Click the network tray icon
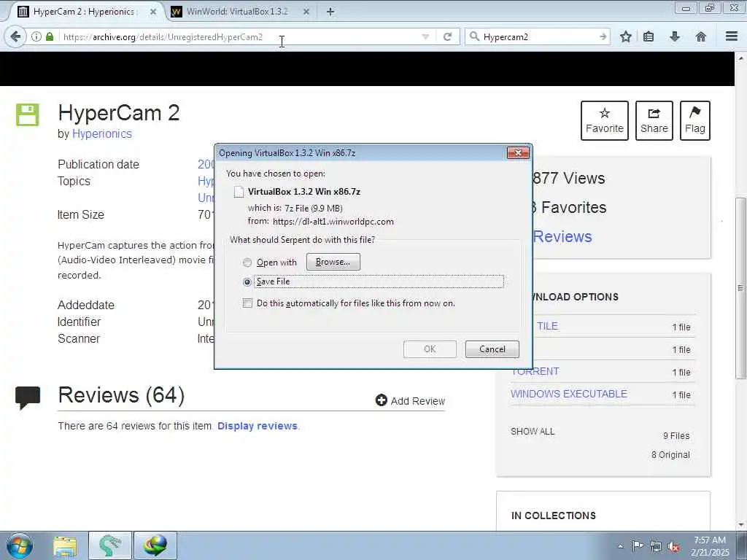 pos(656,546)
